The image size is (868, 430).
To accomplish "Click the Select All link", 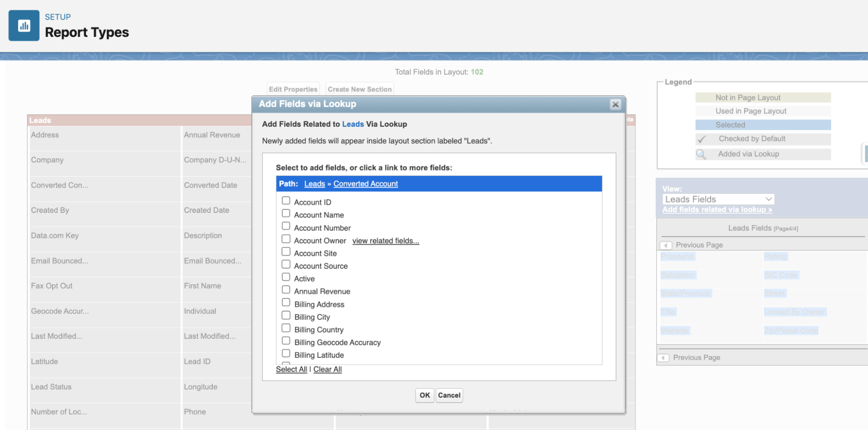I will (291, 369).
